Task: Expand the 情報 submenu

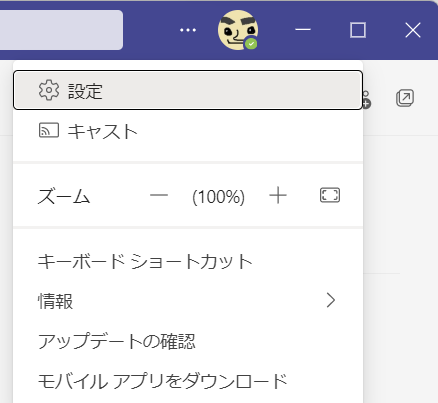Action: coord(188,301)
